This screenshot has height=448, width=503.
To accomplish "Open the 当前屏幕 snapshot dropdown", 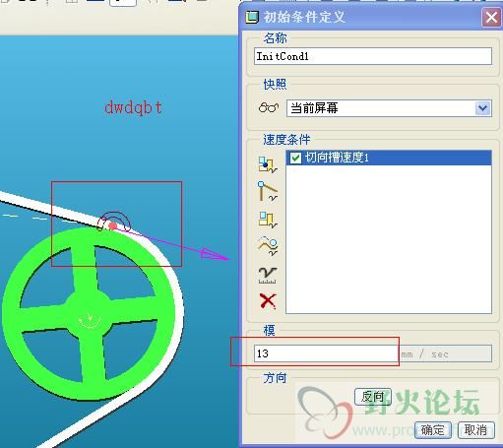I will (482, 108).
